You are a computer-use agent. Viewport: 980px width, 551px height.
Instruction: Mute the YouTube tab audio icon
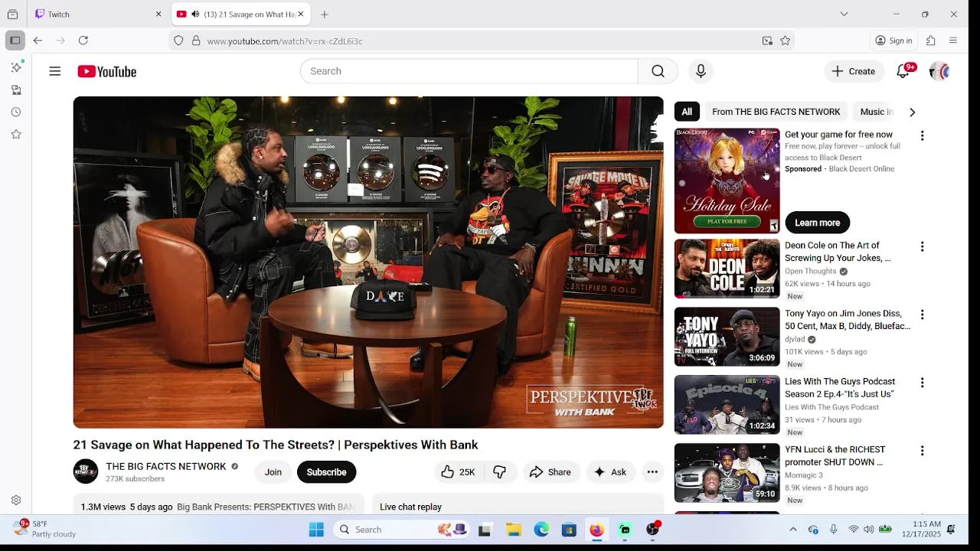[195, 14]
